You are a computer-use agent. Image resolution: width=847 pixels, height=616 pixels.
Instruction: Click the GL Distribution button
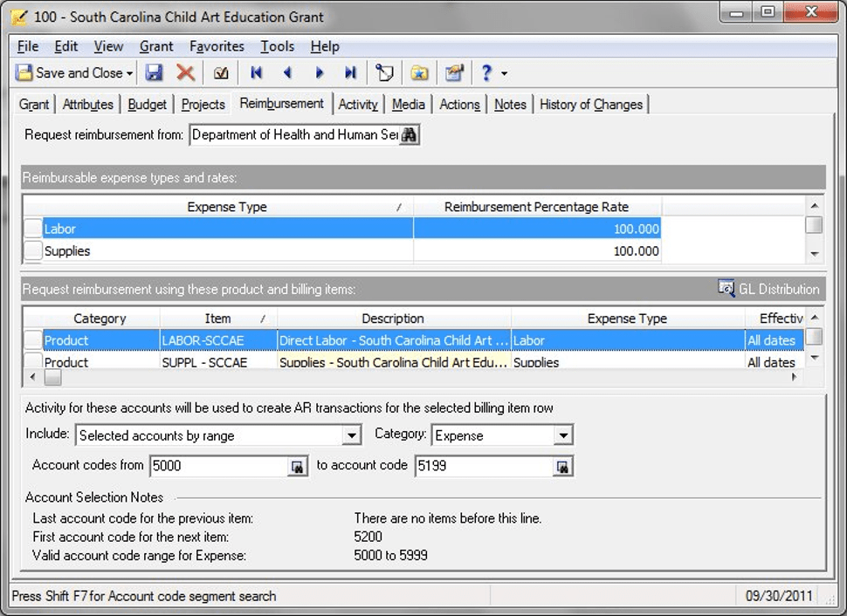768,289
